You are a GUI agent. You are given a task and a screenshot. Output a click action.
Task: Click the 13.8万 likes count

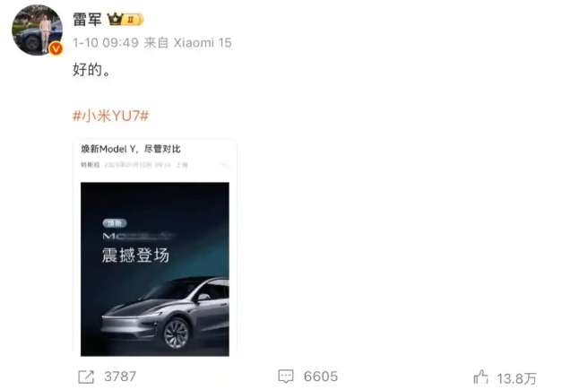pos(517,378)
